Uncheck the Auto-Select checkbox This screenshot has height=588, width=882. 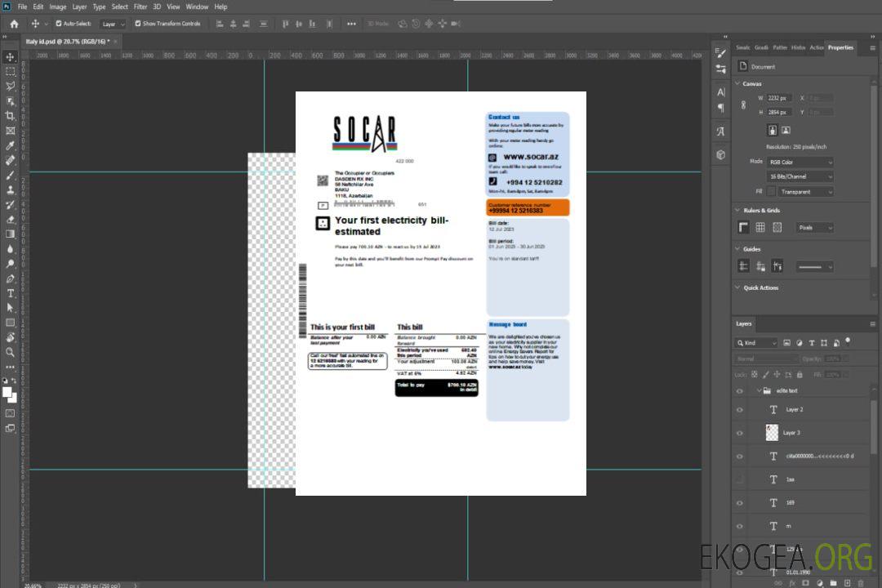(59, 24)
